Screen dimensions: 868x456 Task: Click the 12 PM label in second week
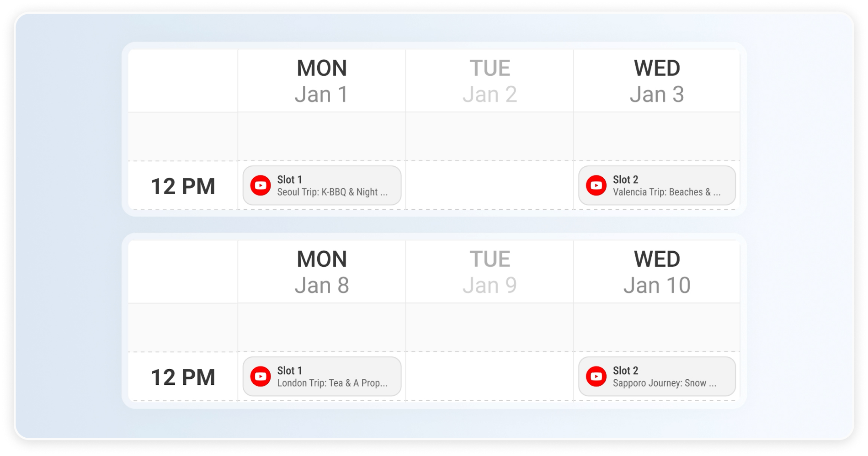tap(183, 377)
